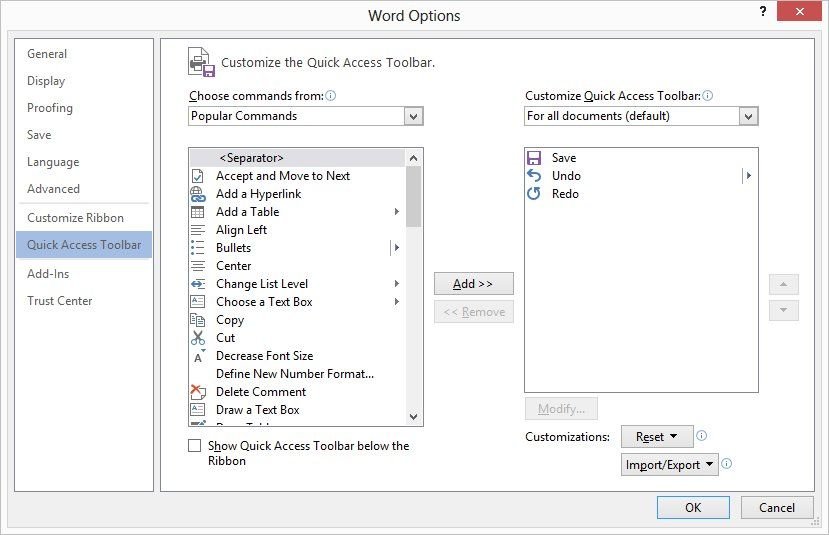829x535 pixels.
Task: Click the Add a Hyperlink icon
Action: click(x=197, y=194)
